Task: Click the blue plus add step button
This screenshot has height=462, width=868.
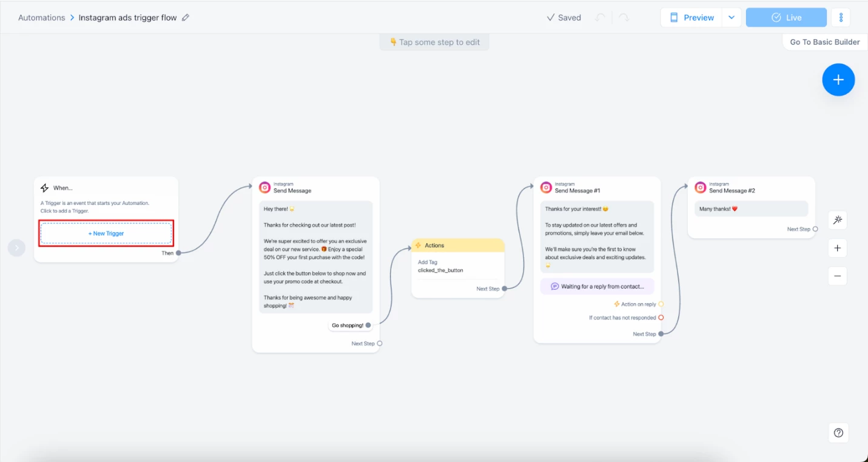Action: (838, 79)
